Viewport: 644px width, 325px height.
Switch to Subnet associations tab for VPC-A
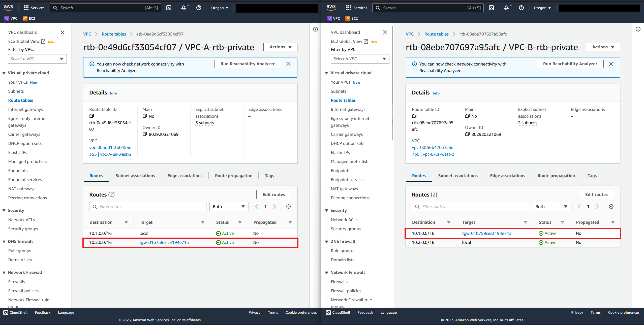[x=135, y=176]
